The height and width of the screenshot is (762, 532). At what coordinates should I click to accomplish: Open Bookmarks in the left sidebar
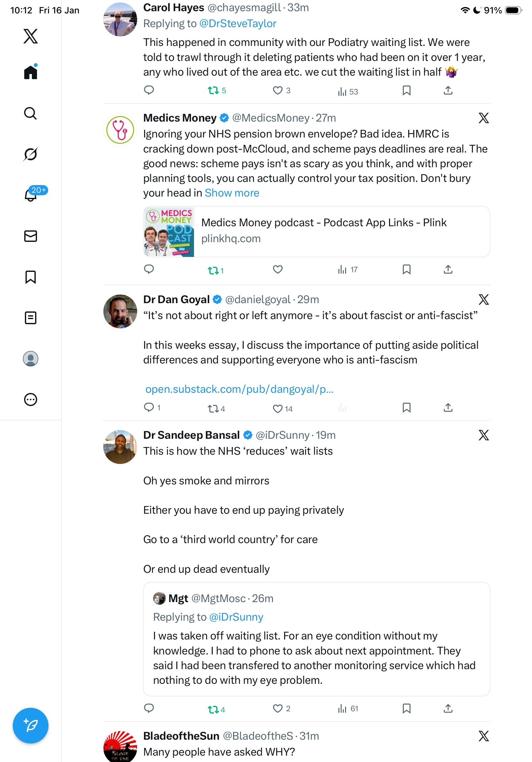pos(31,277)
